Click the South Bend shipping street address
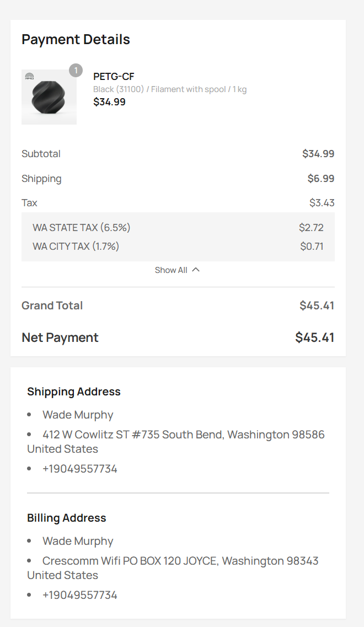The image size is (364, 627). point(183,435)
